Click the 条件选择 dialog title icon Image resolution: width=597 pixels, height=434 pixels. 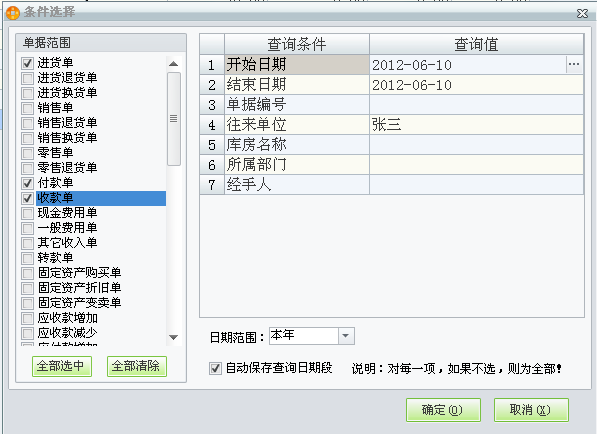(13, 13)
